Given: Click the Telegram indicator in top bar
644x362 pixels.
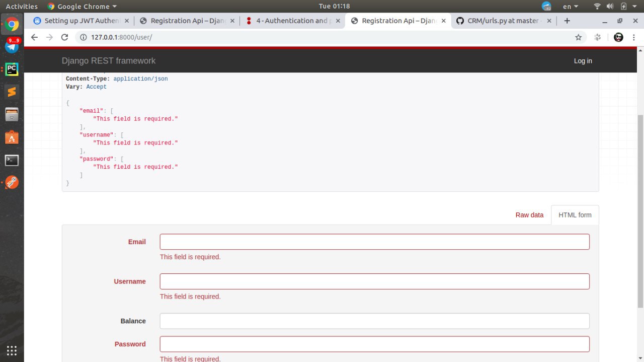Looking at the screenshot, I should (x=546, y=7).
